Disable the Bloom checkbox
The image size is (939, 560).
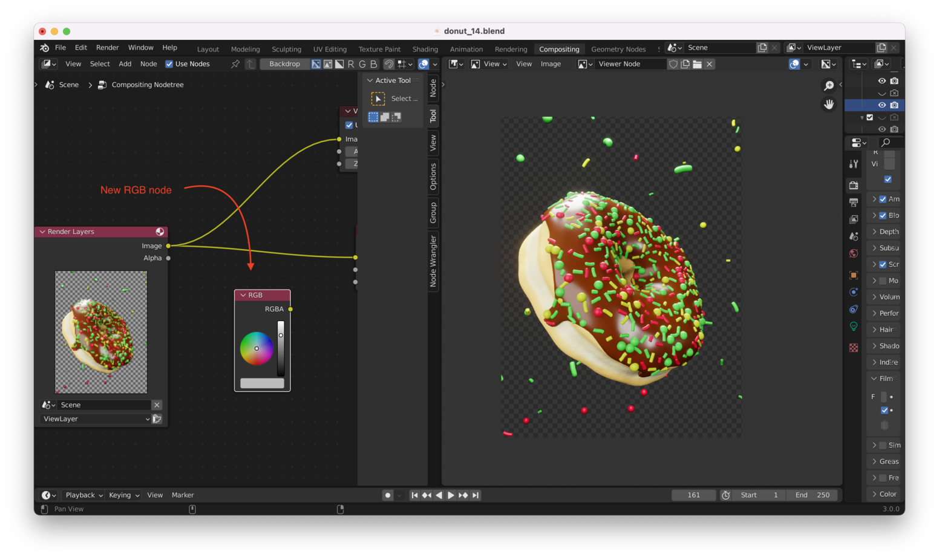[883, 216]
